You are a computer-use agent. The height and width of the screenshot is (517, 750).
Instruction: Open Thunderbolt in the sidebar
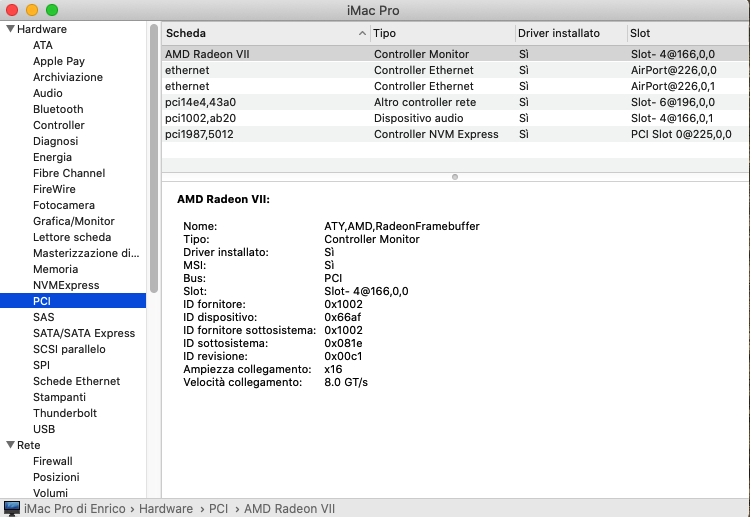click(65, 413)
